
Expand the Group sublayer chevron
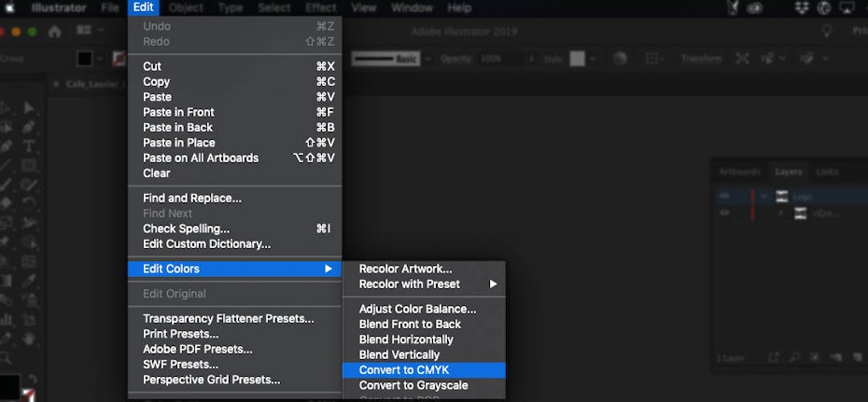[x=781, y=213]
